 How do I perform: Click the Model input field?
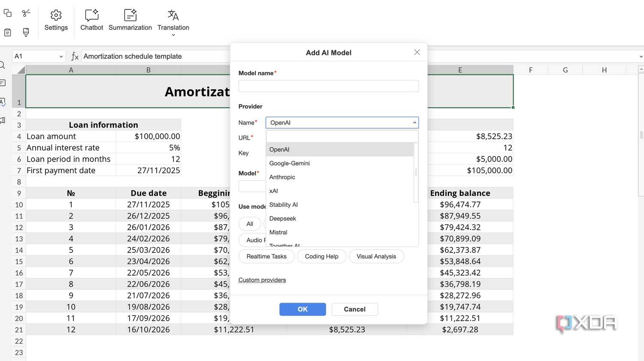tap(252, 186)
